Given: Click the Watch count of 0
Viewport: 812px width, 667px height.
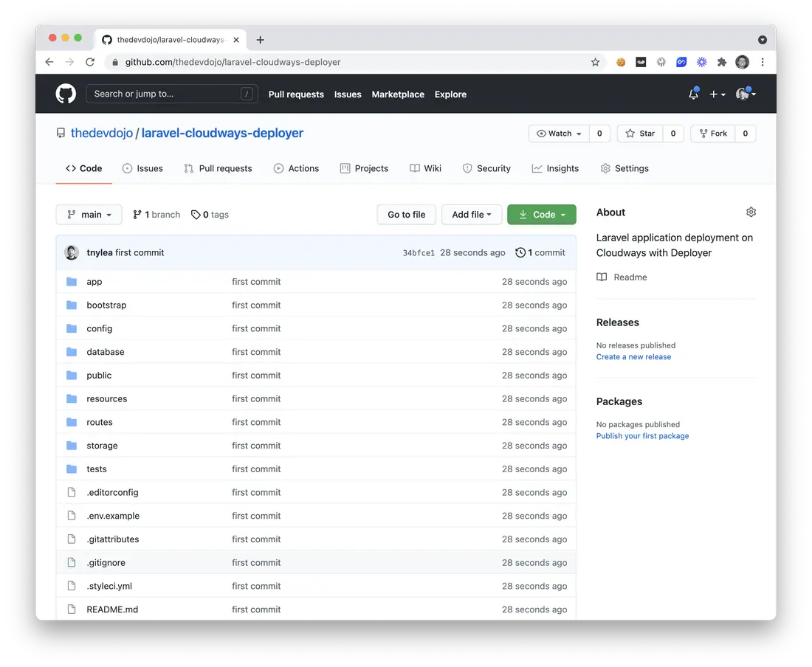Looking at the screenshot, I should [599, 134].
